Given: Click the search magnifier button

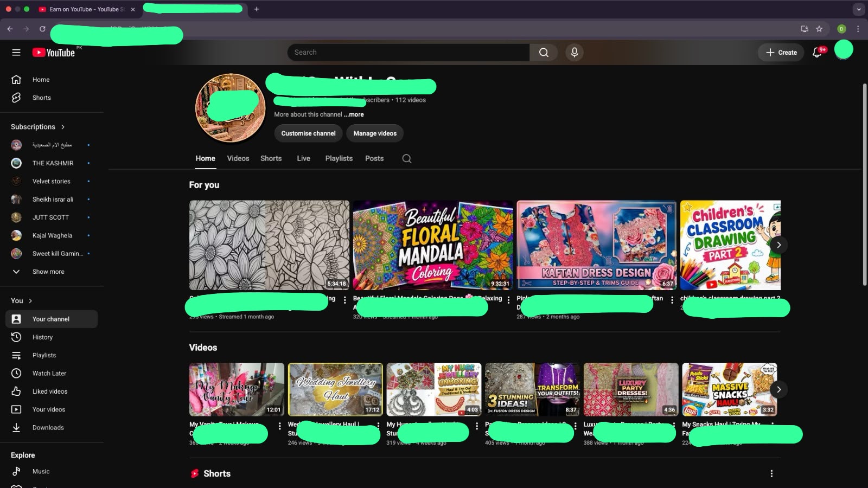Looking at the screenshot, I should [x=544, y=53].
